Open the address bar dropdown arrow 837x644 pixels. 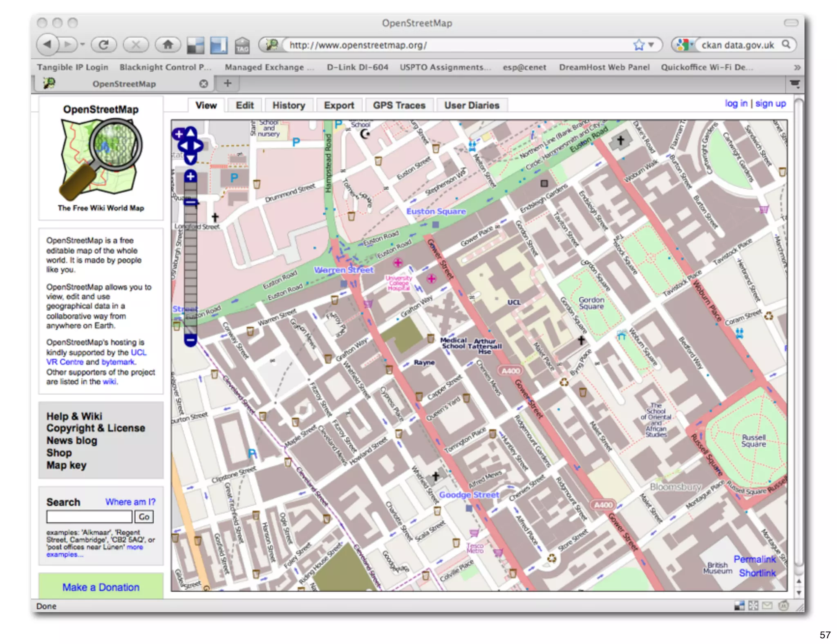pyautogui.click(x=651, y=45)
